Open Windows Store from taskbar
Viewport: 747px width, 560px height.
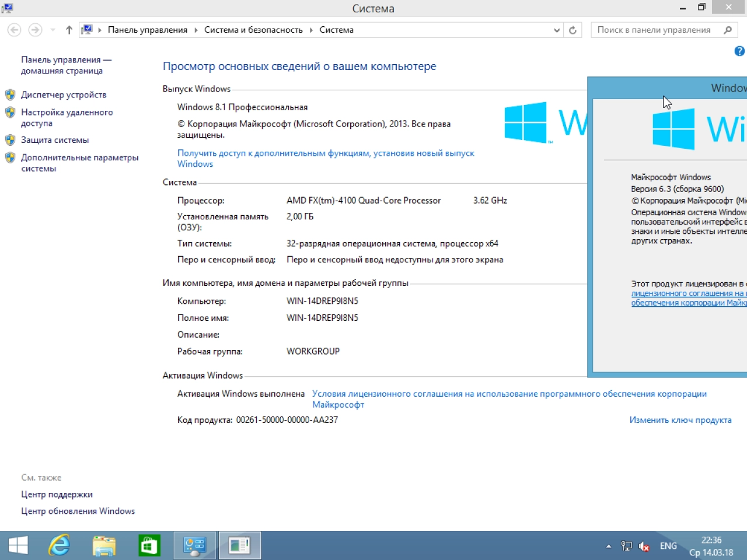(149, 545)
